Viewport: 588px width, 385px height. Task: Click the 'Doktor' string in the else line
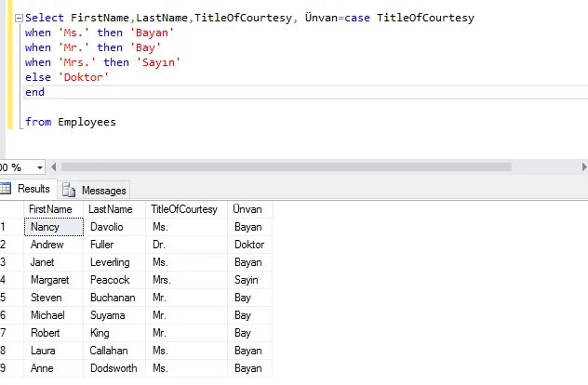pos(83,77)
